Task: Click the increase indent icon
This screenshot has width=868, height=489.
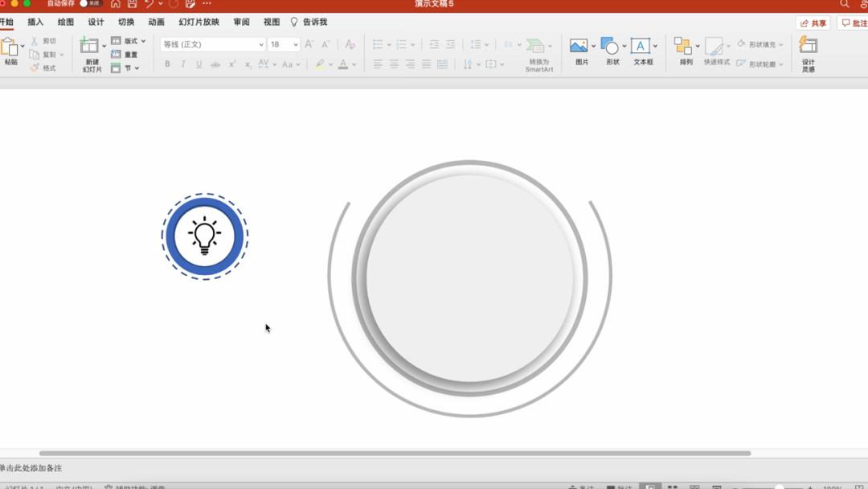Action: click(451, 44)
